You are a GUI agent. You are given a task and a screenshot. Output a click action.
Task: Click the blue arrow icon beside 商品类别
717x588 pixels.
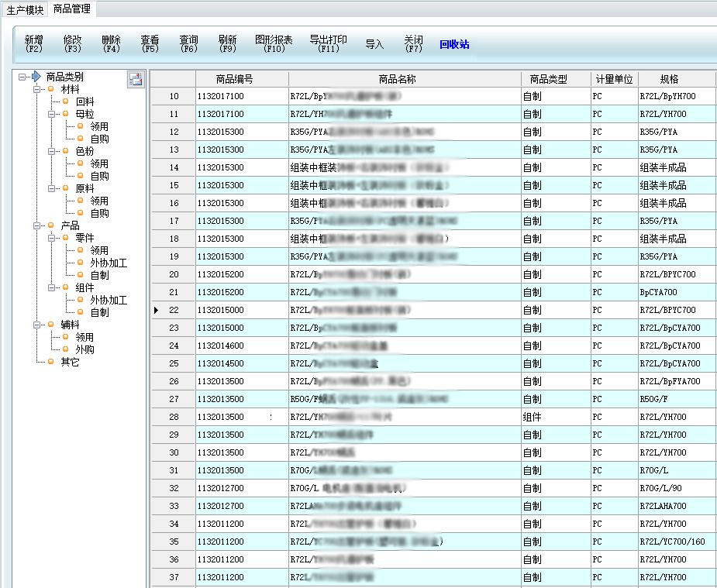36,77
